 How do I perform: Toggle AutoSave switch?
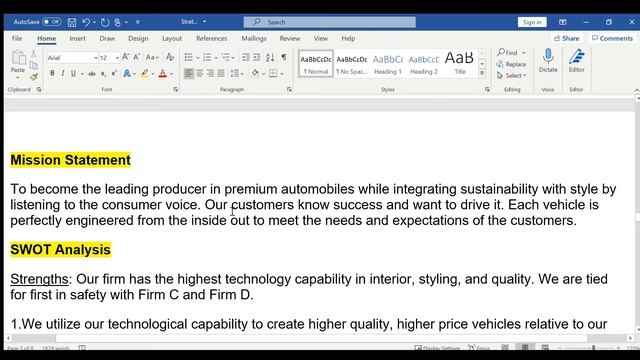click(52, 22)
